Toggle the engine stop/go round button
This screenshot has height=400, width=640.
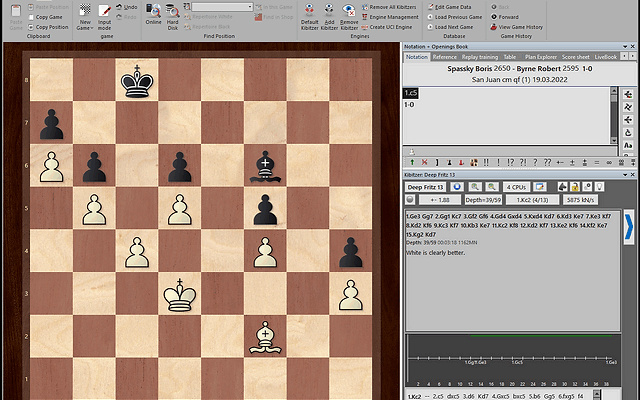pos(411,199)
